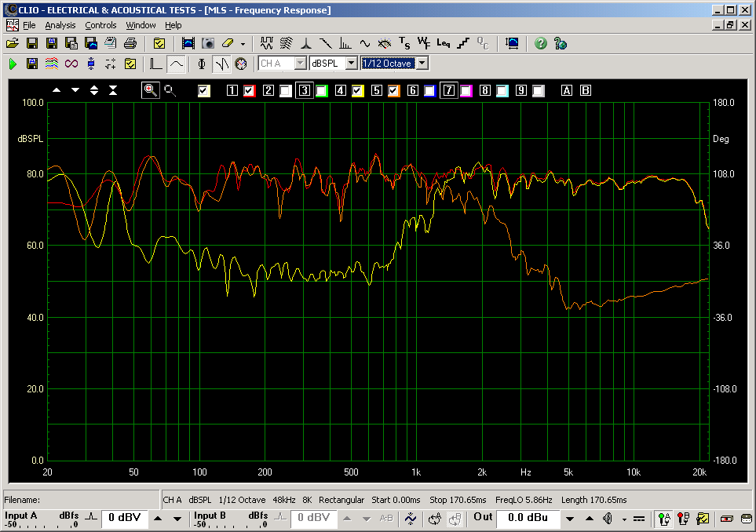The image size is (756, 532).
Task: Click overlay button A
Action: click(x=567, y=90)
